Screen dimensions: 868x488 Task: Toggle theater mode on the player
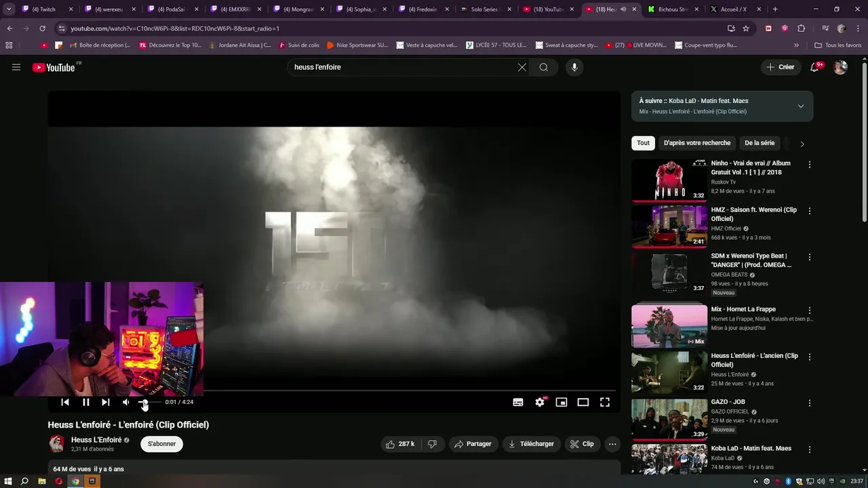point(583,402)
